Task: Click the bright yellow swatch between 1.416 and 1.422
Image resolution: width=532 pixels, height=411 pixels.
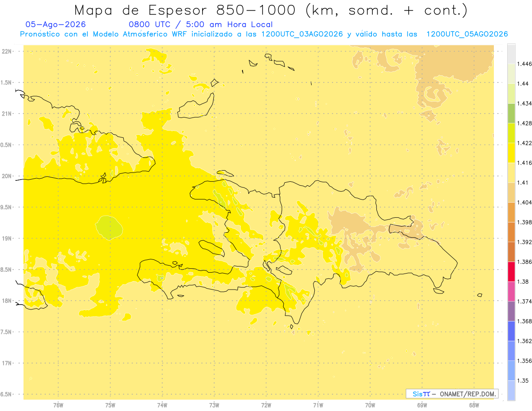Action: pyautogui.click(x=511, y=153)
